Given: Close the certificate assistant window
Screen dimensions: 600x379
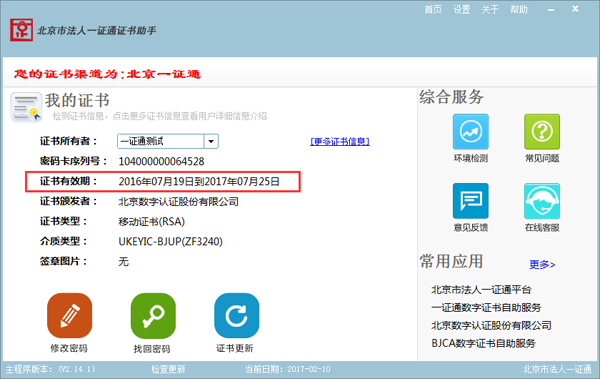Looking at the screenshot, I should pos(575,9).
